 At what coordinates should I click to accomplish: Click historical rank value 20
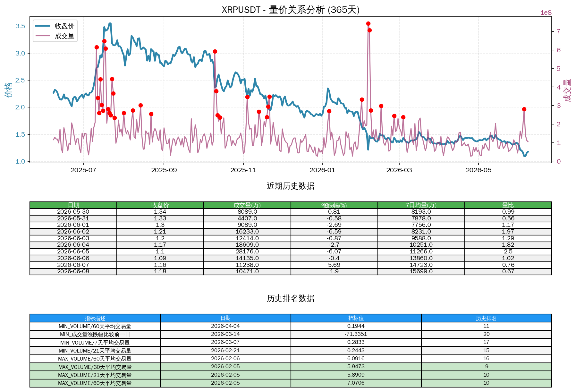[x=486, y=334]
